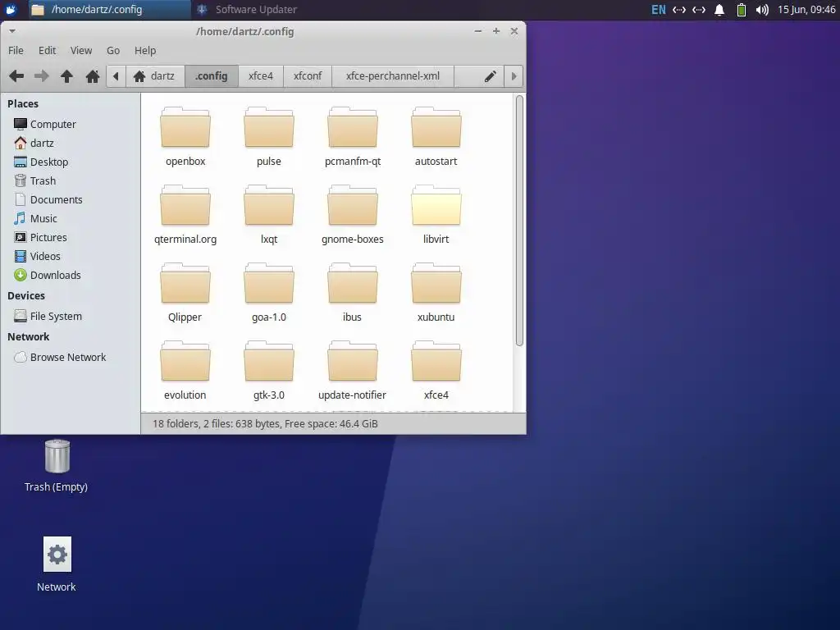Open the EN keyboard layout indicator
Viewport: 840px width, 630px height.
pos(659,10)
